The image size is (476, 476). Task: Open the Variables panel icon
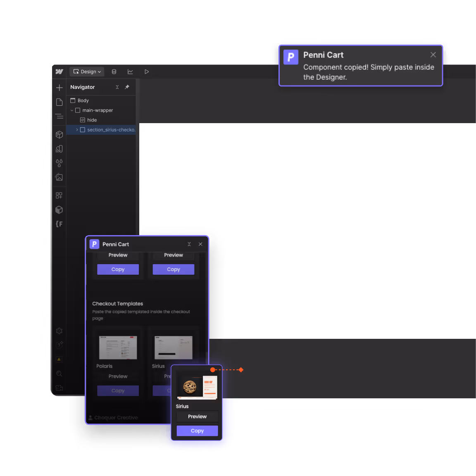[x=59, y=149]
